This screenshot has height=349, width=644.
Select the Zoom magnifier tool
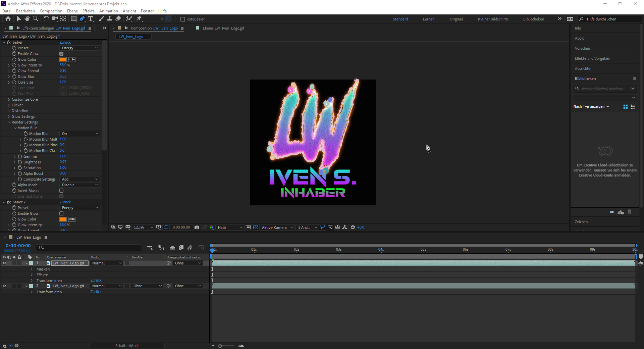(36, 19)
